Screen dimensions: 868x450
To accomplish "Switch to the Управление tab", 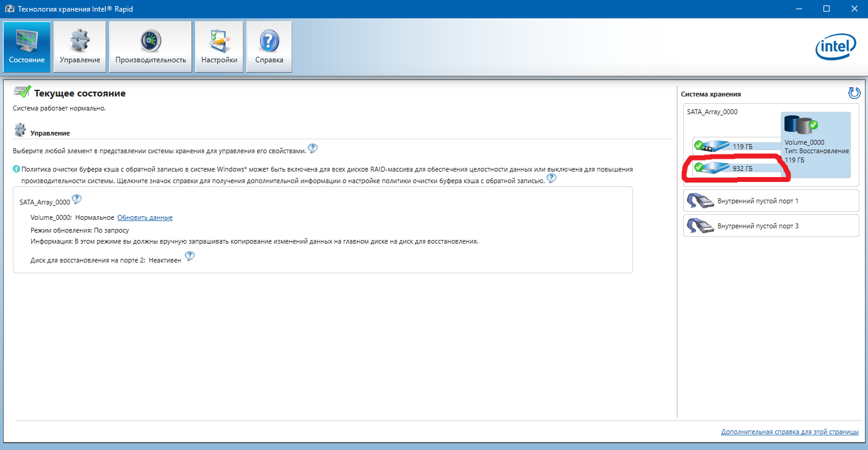I will [80, 47].
